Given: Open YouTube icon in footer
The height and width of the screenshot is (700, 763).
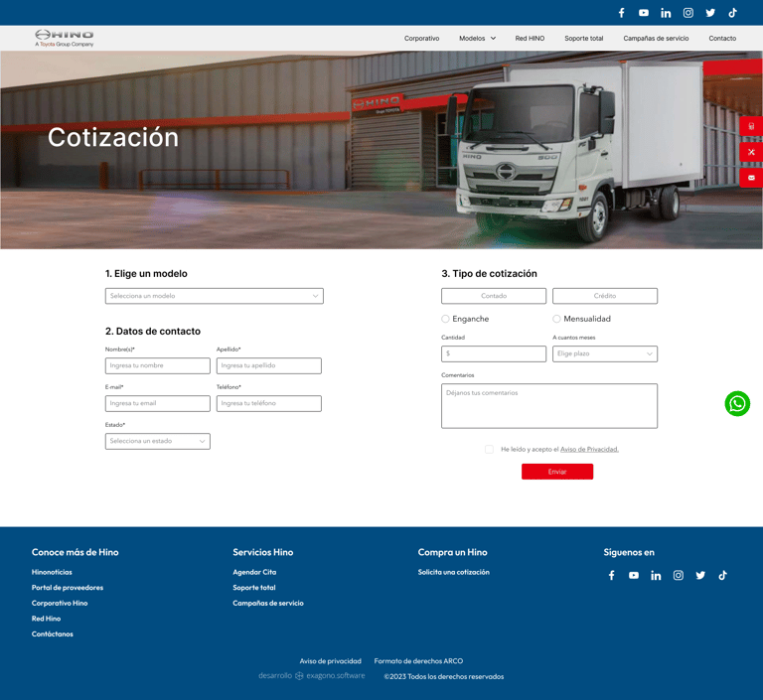Looking at the screenshot, I should click(634, 576).
